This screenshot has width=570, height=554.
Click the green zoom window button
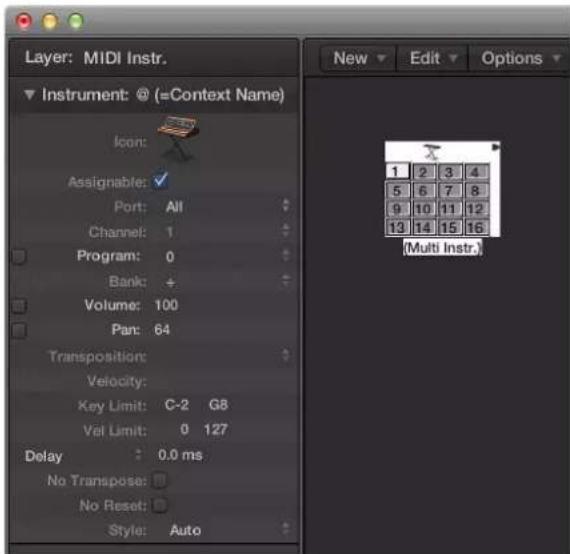coord(76,21)
